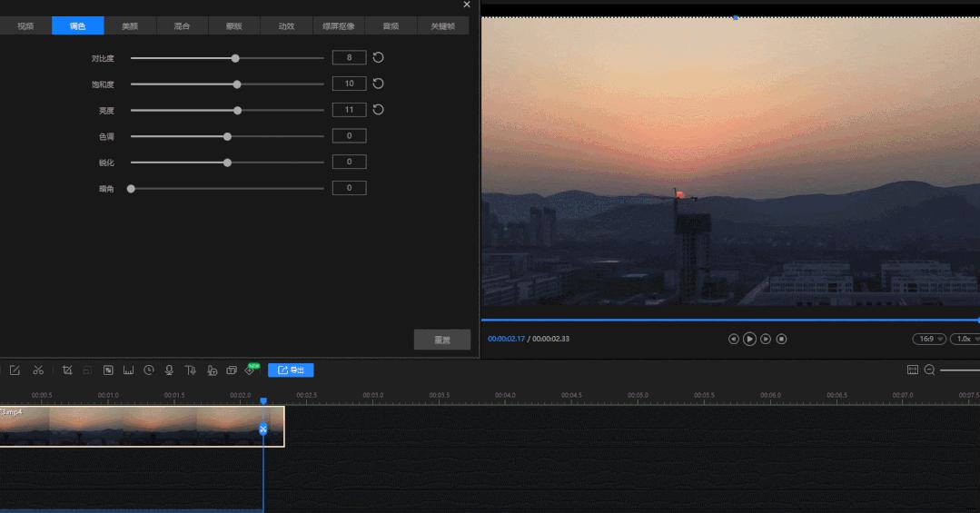Image resolution: width=980 pixels, height=513 pixels.
Task: Click the microphone voiceover icon
Action: point(169,370)
